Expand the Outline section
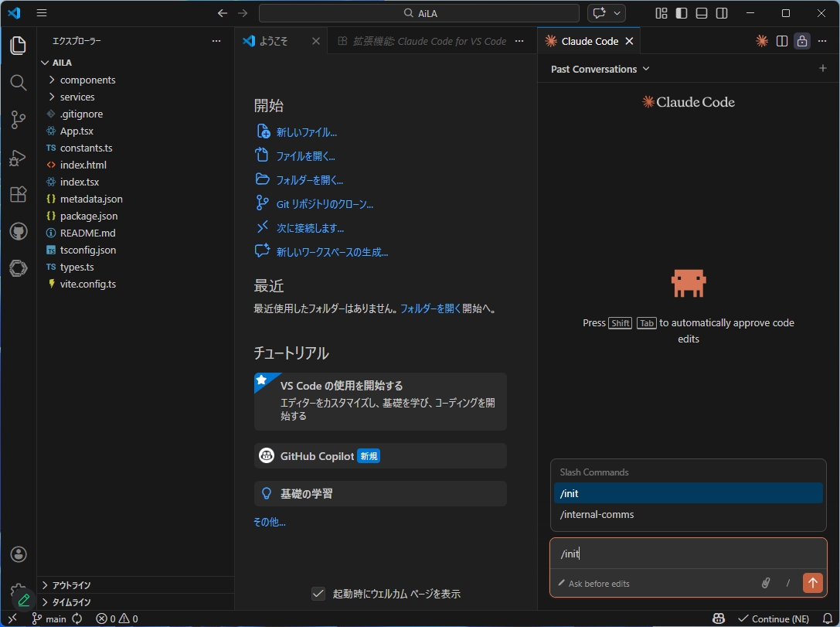 69,585
